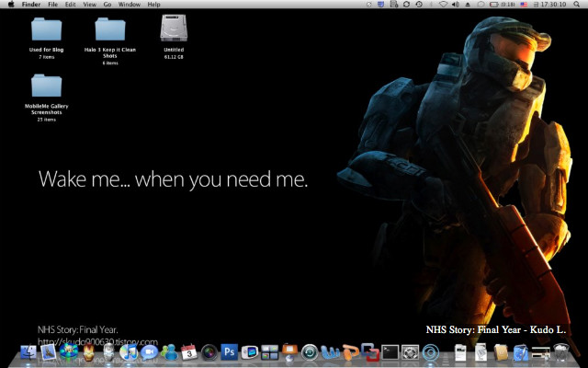Launch the Game Boy emulator Dock icon
The image size is (588, 368).
click(x=249, y=352)
